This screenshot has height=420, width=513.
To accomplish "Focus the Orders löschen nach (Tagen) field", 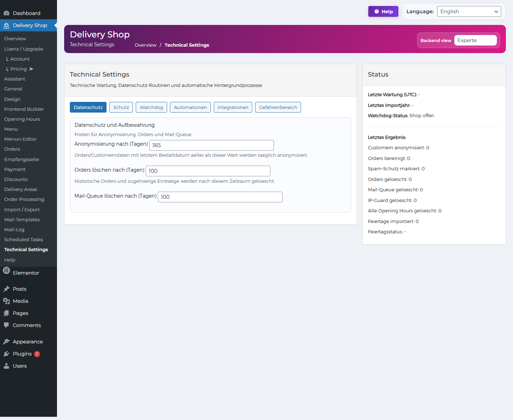I will click(x=208, y=171).
